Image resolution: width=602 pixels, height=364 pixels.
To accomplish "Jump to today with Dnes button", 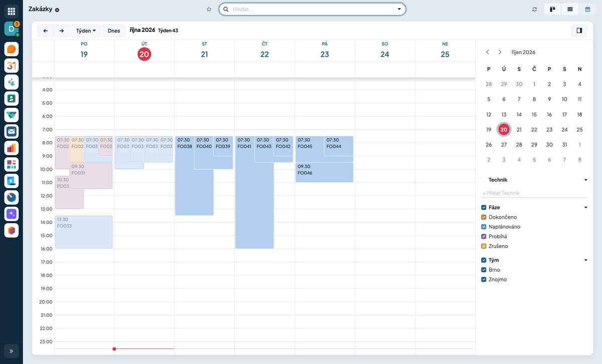I will [114, 31].
